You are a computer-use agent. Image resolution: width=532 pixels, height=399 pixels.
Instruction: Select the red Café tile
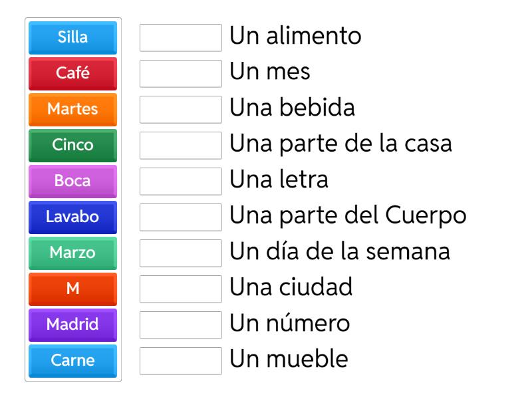(73, 73)
